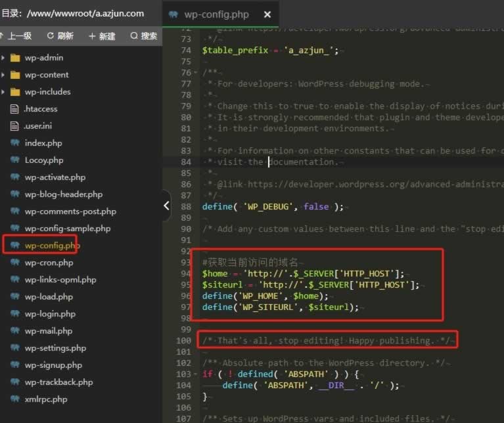Expand the wp-content folder arrow
504x423 pixels.
click(x=3, y=75)
